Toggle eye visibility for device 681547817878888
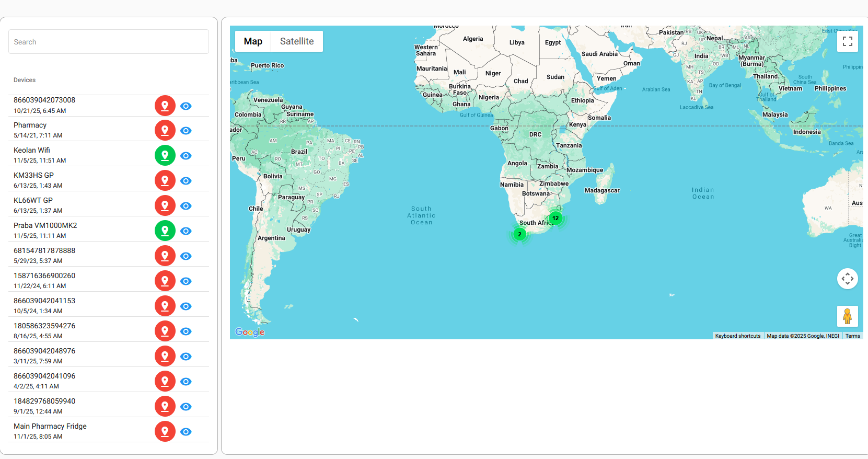Viewport: 868px width, 459px height. 186,256
